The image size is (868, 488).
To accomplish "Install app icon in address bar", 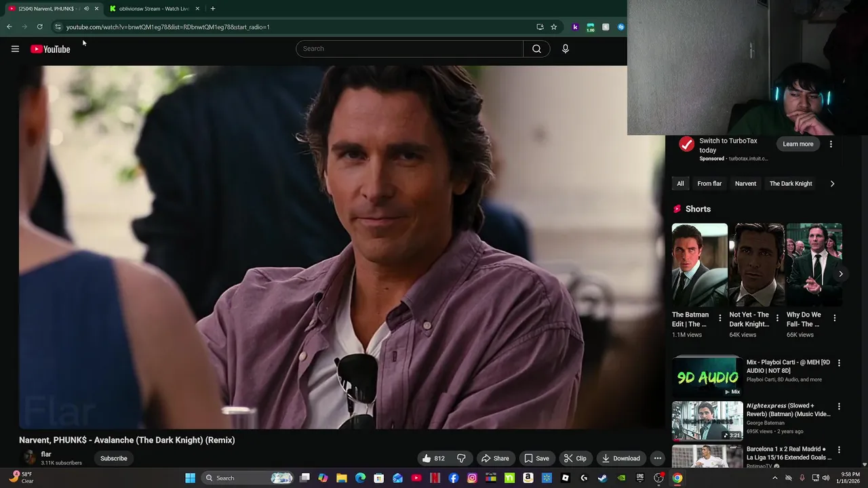I will (x=540, y=27).
